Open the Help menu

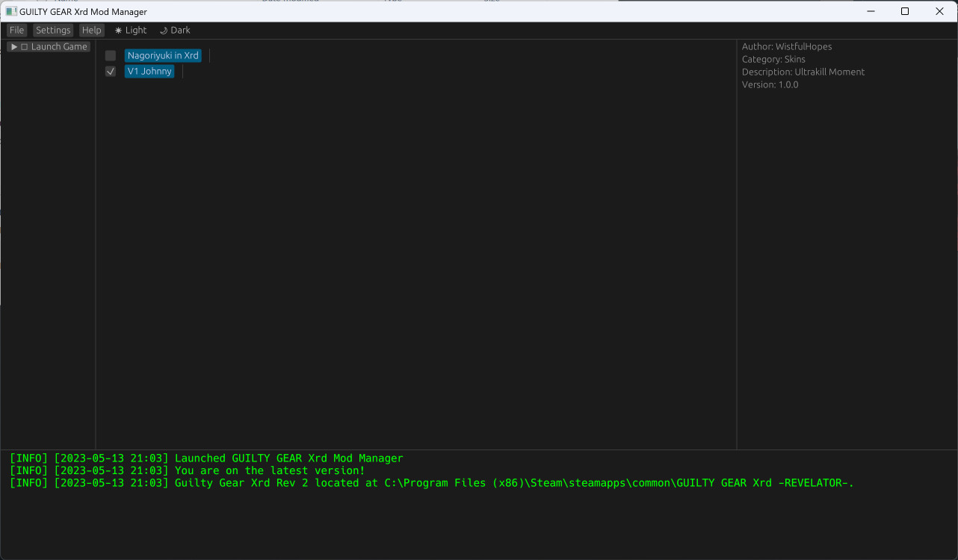[91, 30]
